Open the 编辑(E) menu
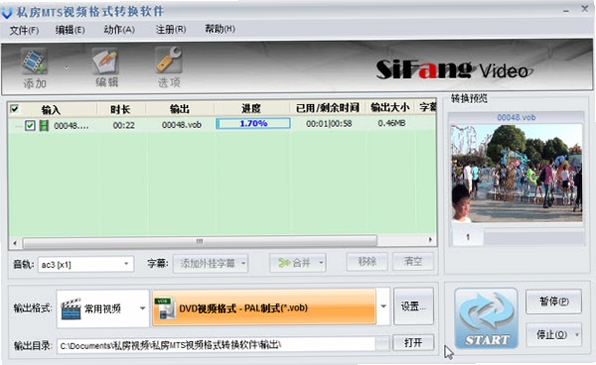Image resolution: width=596 pixels, height=365 pixels. tap(70, 30)
